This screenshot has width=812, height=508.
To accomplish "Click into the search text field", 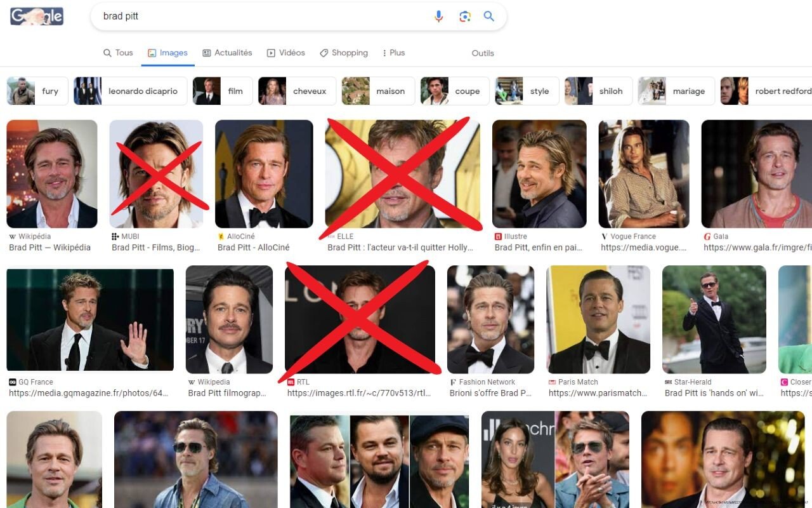I will point(260,17).
